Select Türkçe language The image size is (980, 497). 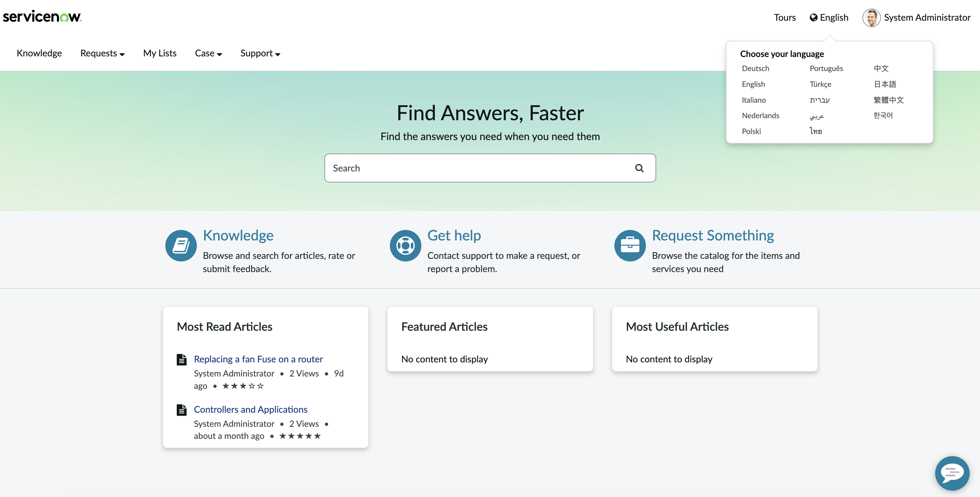click(820, 84)
